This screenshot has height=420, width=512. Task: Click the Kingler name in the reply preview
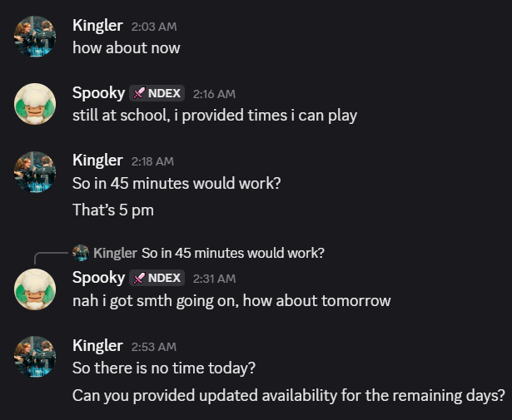[x=115, y=252]
